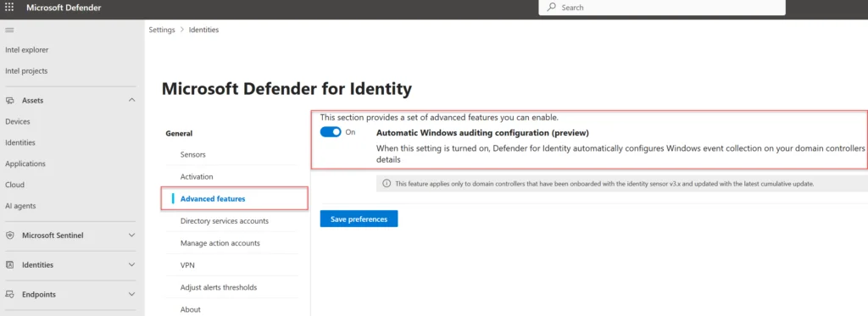Click Identities breadcrumb link
The image size is (868, 316).
pos(203,30)
